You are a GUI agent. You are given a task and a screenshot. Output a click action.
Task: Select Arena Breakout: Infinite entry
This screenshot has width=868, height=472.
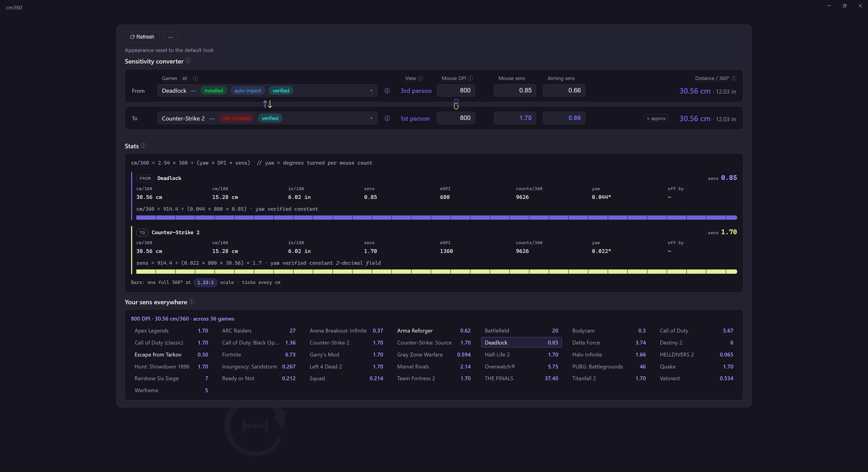point(346,331)
